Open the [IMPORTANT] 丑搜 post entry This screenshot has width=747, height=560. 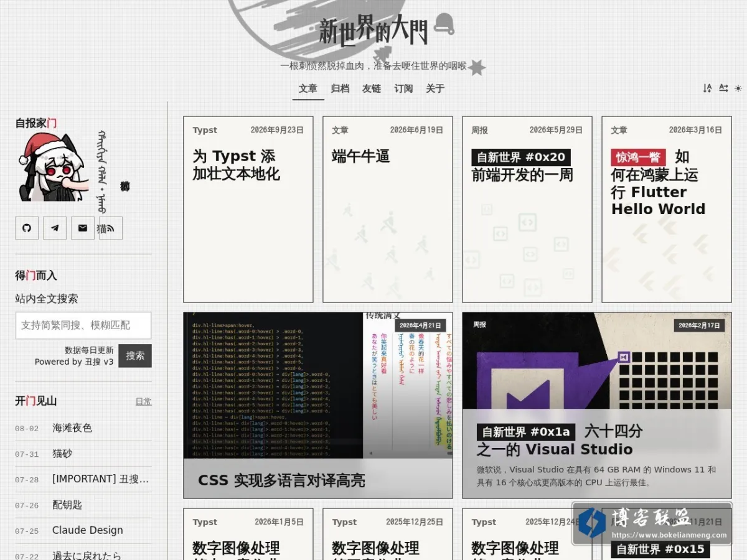[x=101, y=479]
